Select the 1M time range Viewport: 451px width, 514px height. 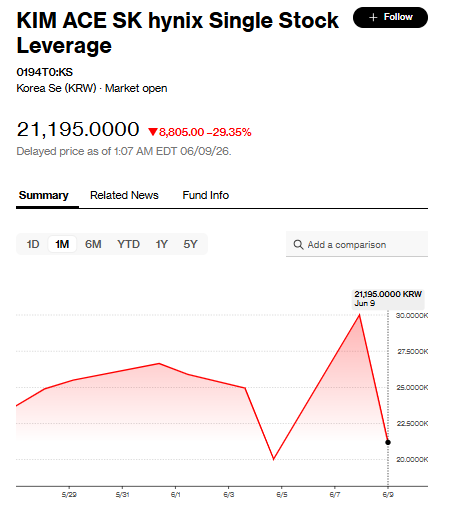tap(62, 244)
